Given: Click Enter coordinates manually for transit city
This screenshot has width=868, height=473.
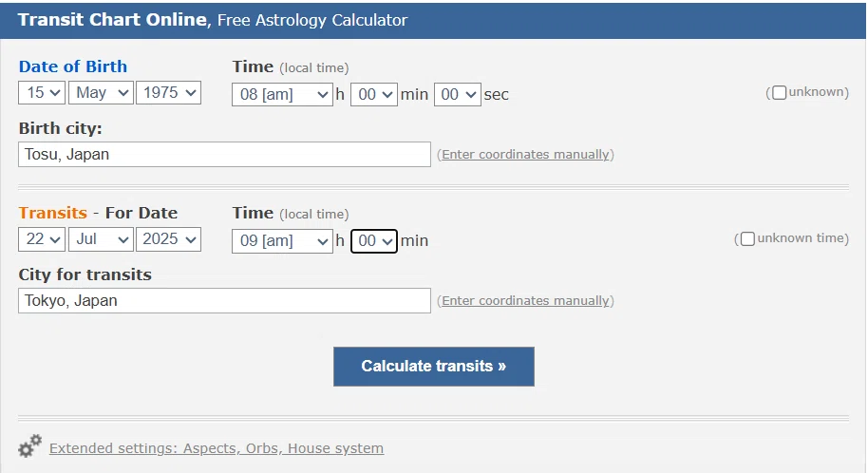Looking at the screenshot, I should tap(525, 301).
